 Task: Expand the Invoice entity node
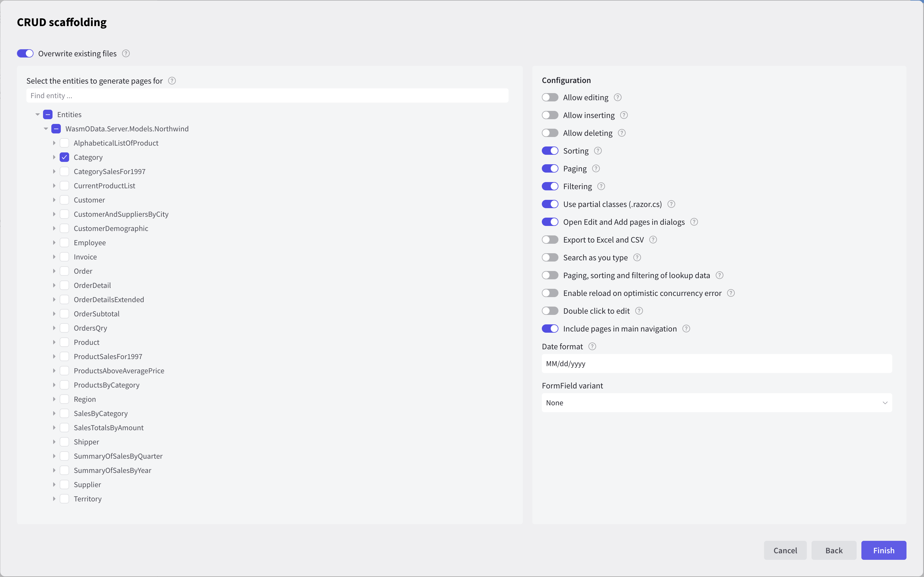(x=54, y=257)
